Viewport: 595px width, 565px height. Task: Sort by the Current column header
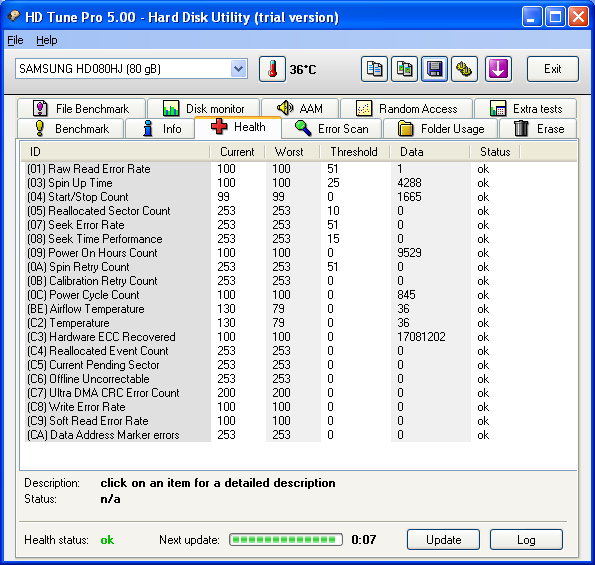pos(237,152)
